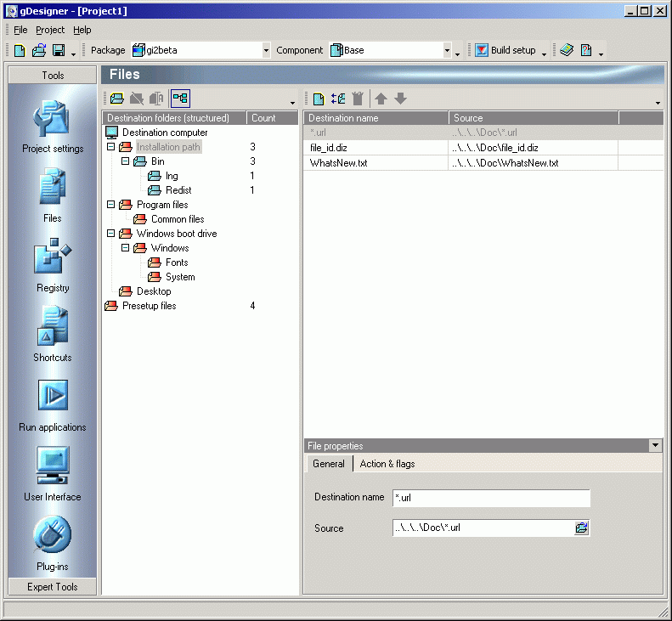Collapse the Windows folder node
The image size is (672, 621).
pos(125,248)
